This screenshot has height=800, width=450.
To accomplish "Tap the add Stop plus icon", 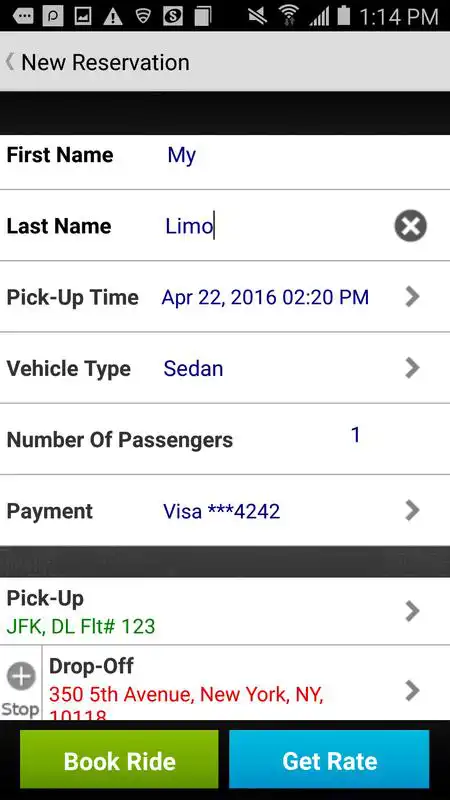I will pos(21,677).
